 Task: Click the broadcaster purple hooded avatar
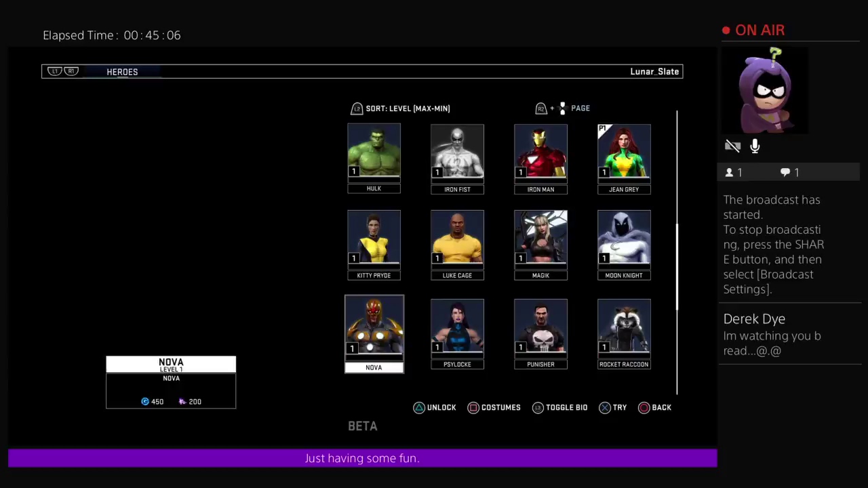764,90
